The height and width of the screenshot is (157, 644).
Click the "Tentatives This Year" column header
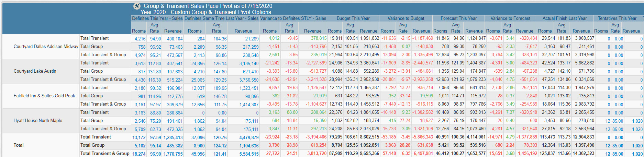coord(617,19)
